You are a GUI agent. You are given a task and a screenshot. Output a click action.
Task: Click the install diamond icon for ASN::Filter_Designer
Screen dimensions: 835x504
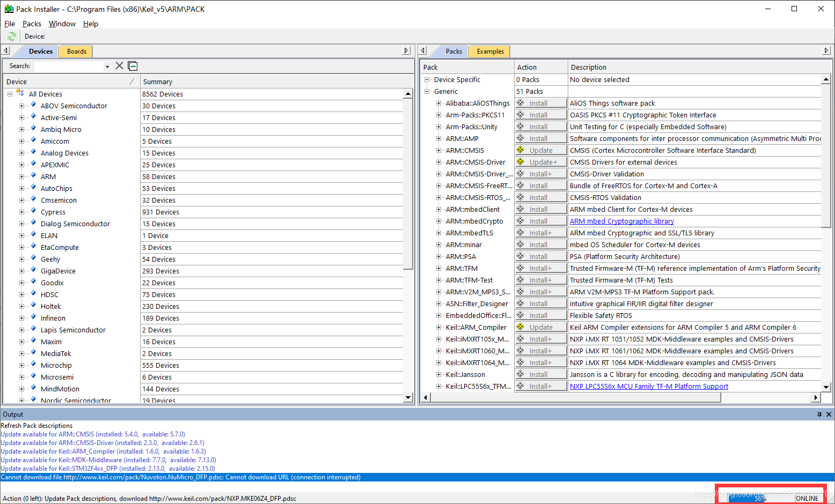pyautogui.click(x=520, y=303)
